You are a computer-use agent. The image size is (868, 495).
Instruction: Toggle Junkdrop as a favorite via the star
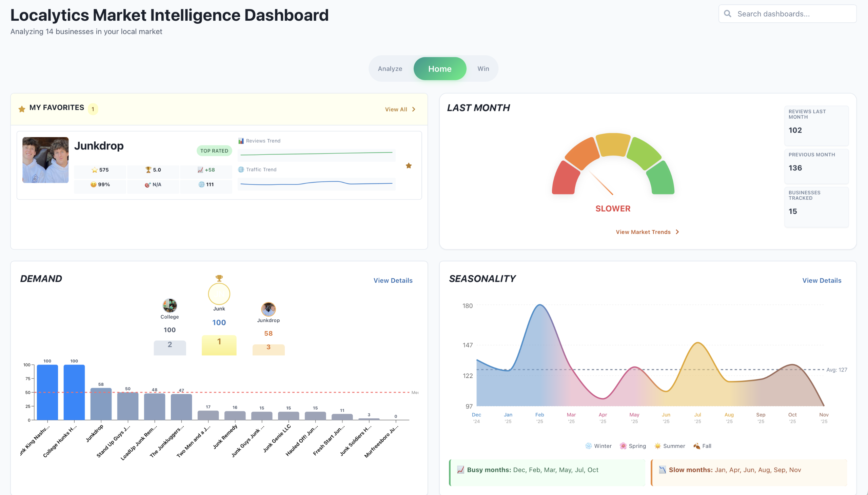point(409,165)
